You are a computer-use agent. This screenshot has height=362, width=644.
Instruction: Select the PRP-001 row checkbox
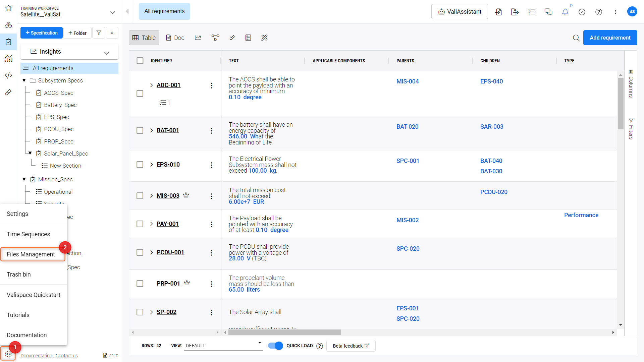pyautogui.click(x=140, y=284)
